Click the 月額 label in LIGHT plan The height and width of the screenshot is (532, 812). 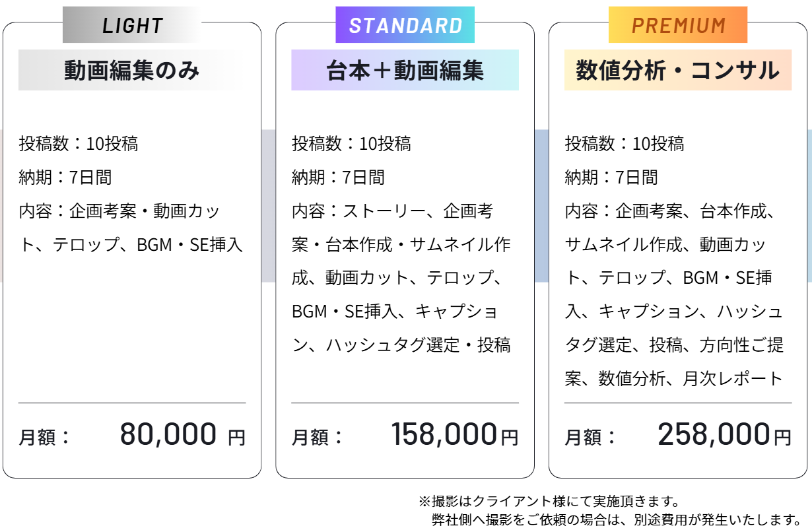(44, 437)
